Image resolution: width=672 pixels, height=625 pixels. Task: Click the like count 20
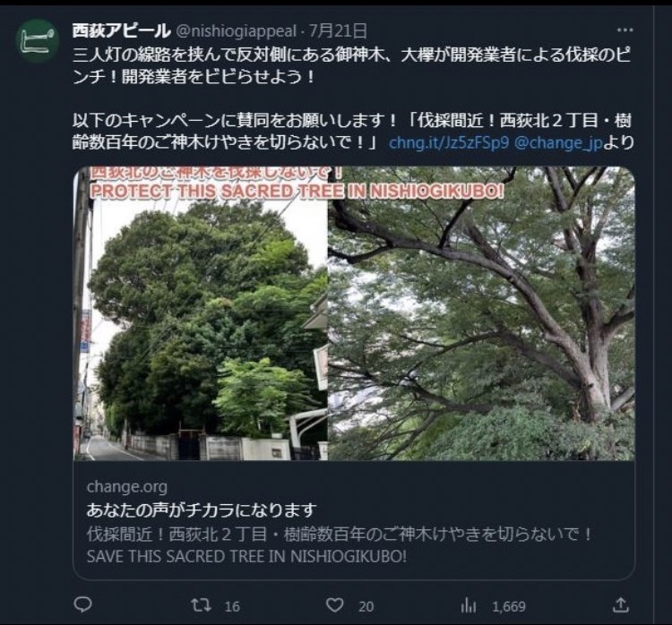coord(366,606)
